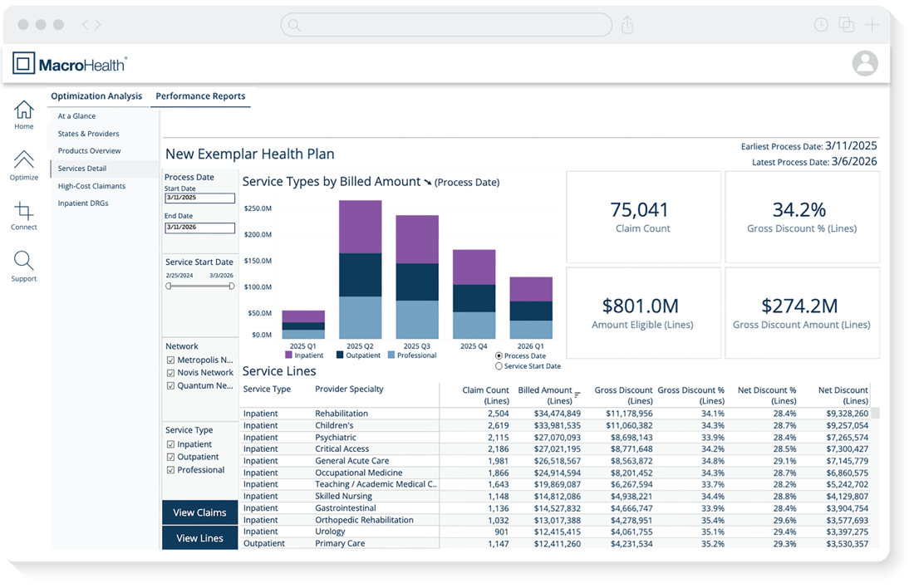
Task: Click the purple Inpatient legend swatch
Action: point(288,355)
